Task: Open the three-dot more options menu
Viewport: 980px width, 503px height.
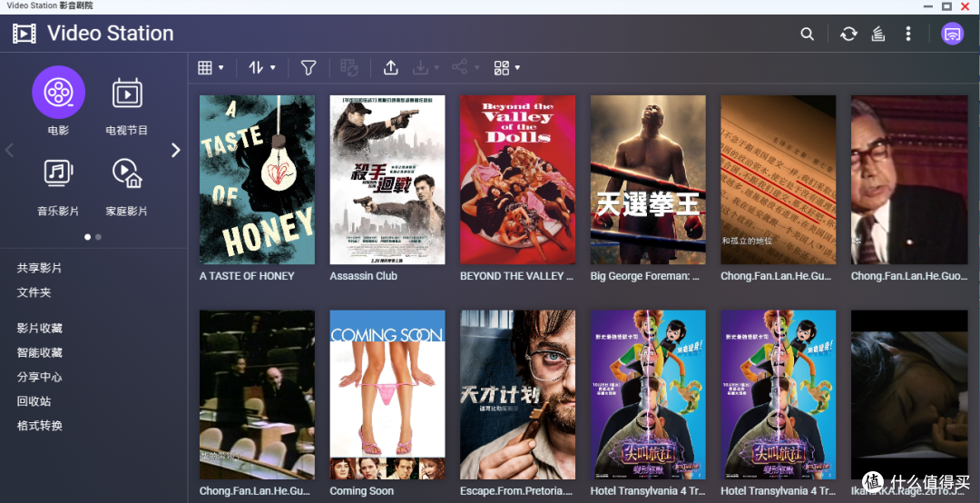Action: pos(908,34)
